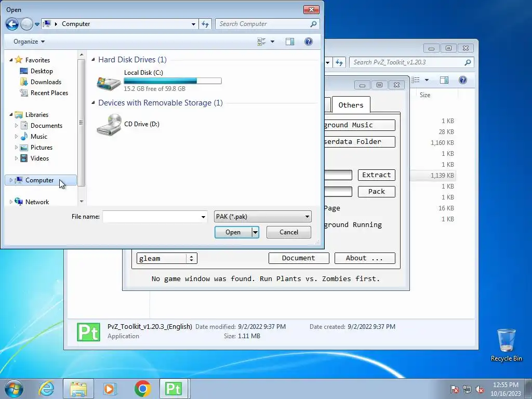Open Help in the background Explorer window
Screen dimensions: 532x399
pos(463,80)
